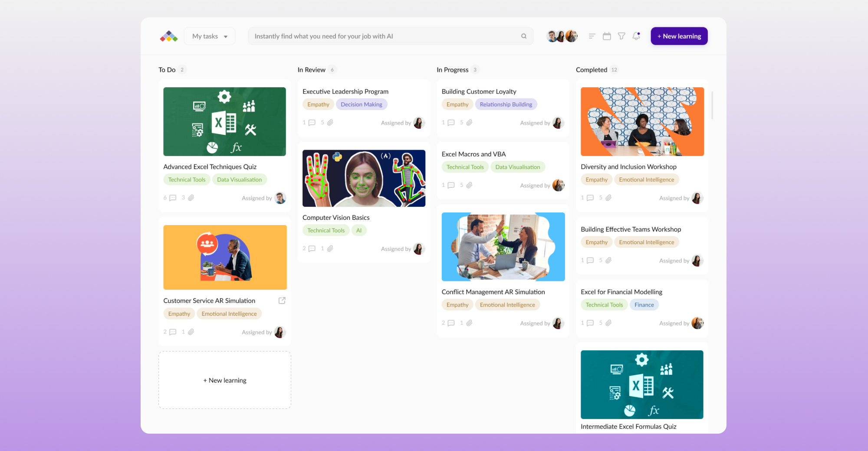The width and height of the screenshot is (868, 451).
Task: Click the In Review column header
Action: point(312,70)
